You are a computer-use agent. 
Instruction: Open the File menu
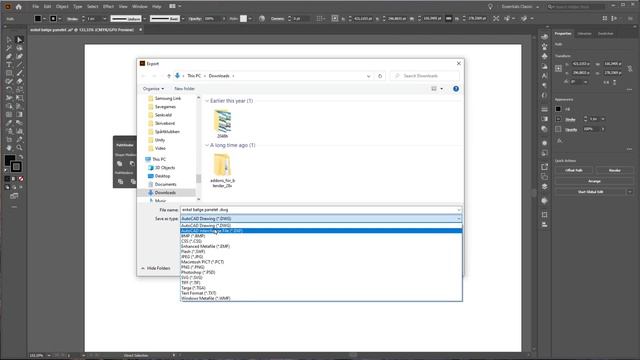[x=36, y=7]
